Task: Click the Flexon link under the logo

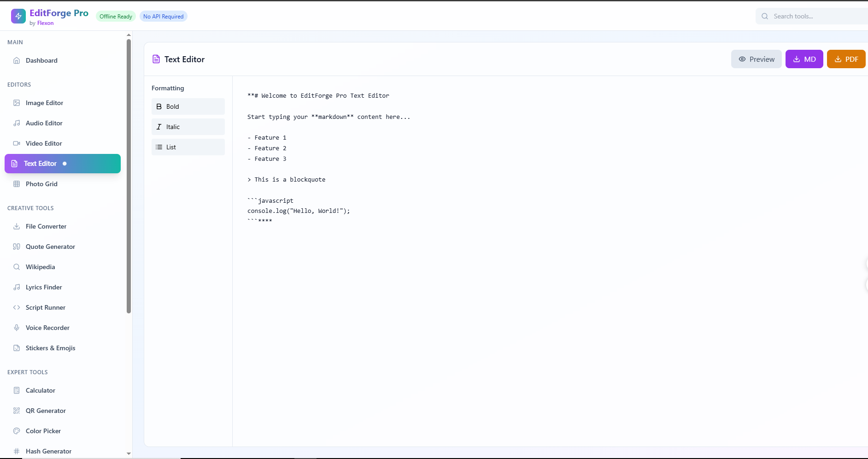Action: [45, 23]
